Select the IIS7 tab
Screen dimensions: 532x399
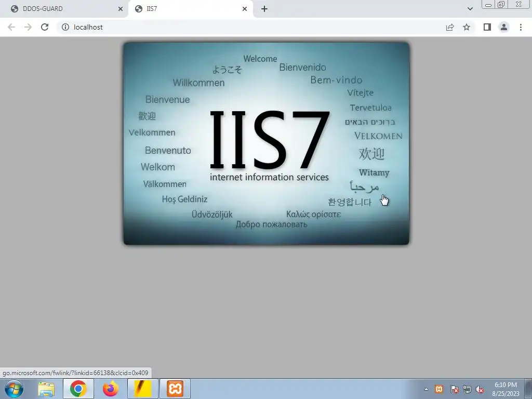click(x=190, y=9)
